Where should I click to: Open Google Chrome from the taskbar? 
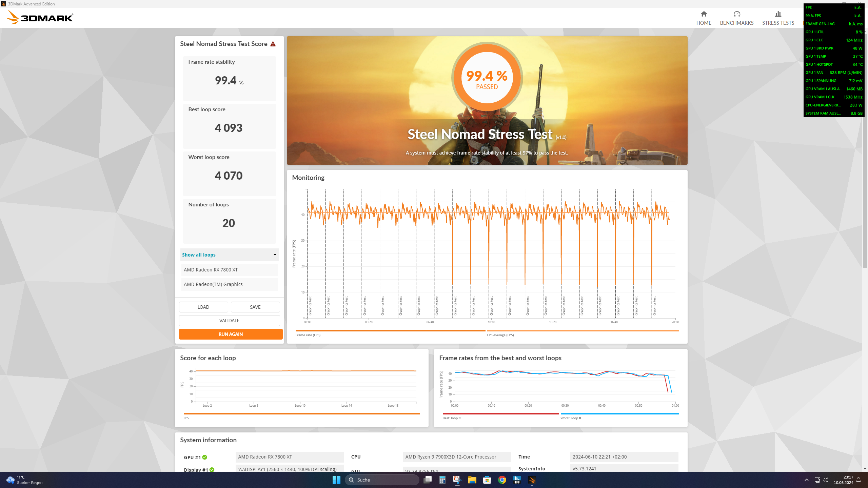[502, 480]
